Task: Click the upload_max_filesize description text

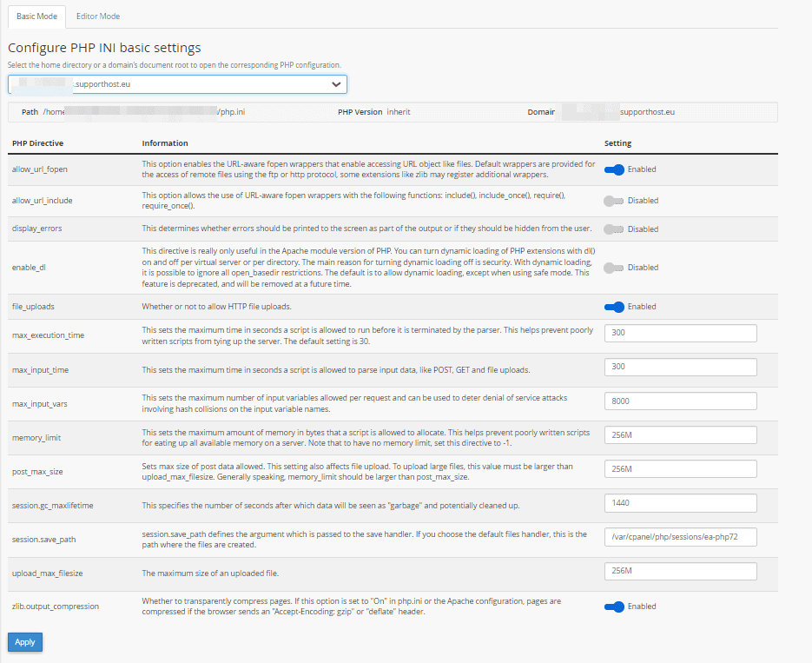Action: [210, 573]
